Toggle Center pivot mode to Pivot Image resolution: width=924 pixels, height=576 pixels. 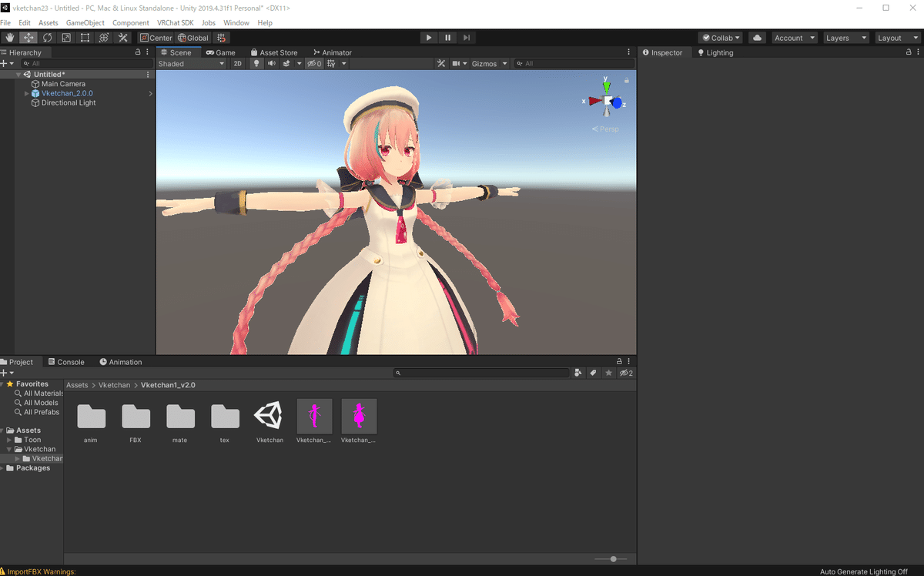[x=156, y=37]
